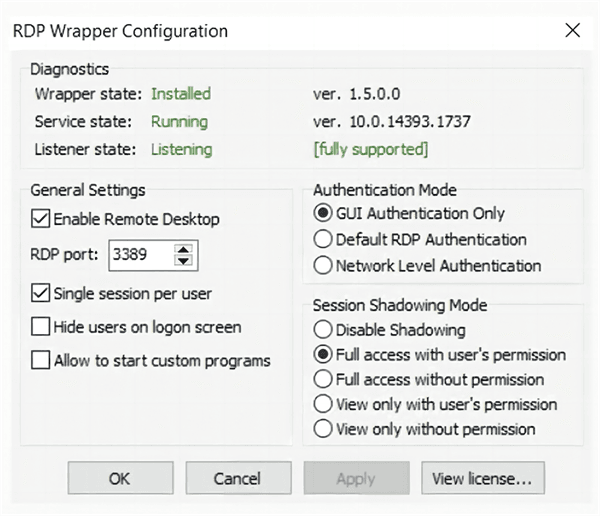Increase RDP port with up arrow
600x516 pixels.
point(182,249)
